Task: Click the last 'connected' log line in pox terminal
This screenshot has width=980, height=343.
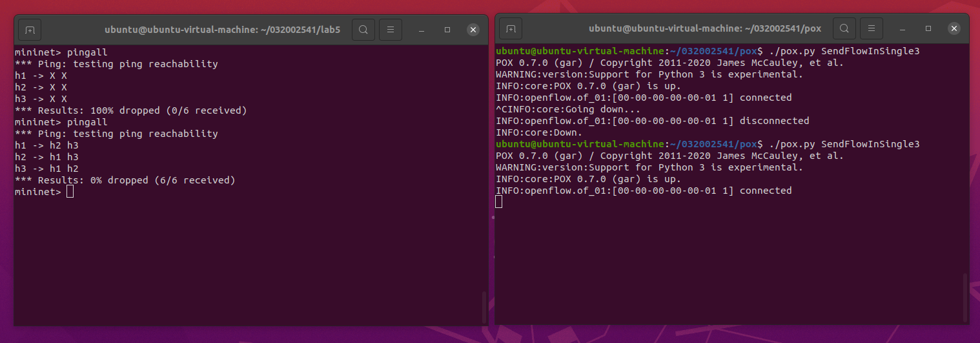Action: coord(644,191)
